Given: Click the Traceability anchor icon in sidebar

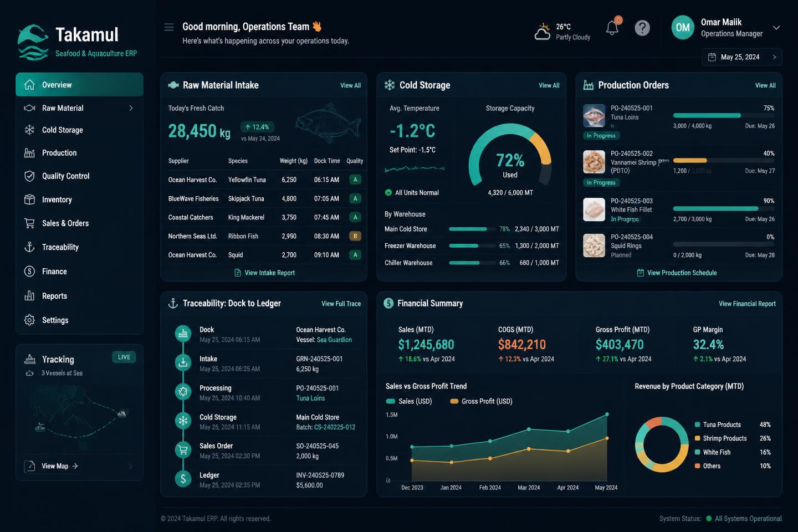Looking at the screenshot, I should [29, 247].
